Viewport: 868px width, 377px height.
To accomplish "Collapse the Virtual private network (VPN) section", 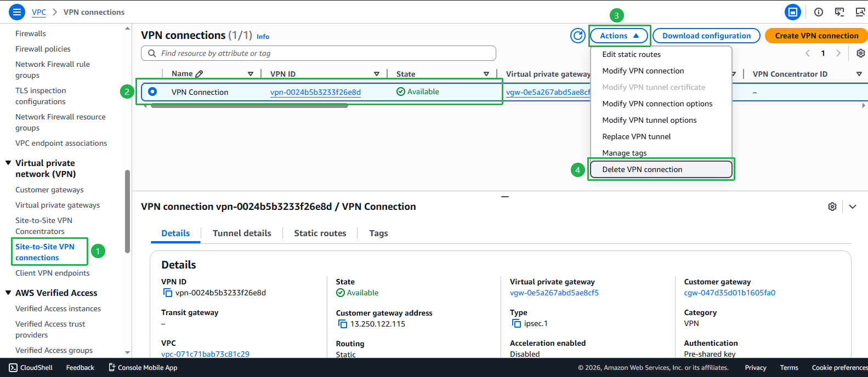I will coord(8,163).
